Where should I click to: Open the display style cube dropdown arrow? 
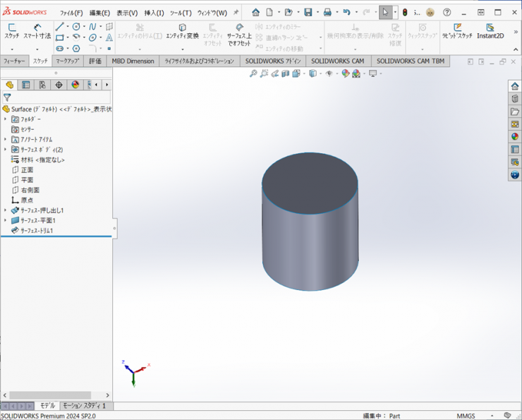pos(320,73)
